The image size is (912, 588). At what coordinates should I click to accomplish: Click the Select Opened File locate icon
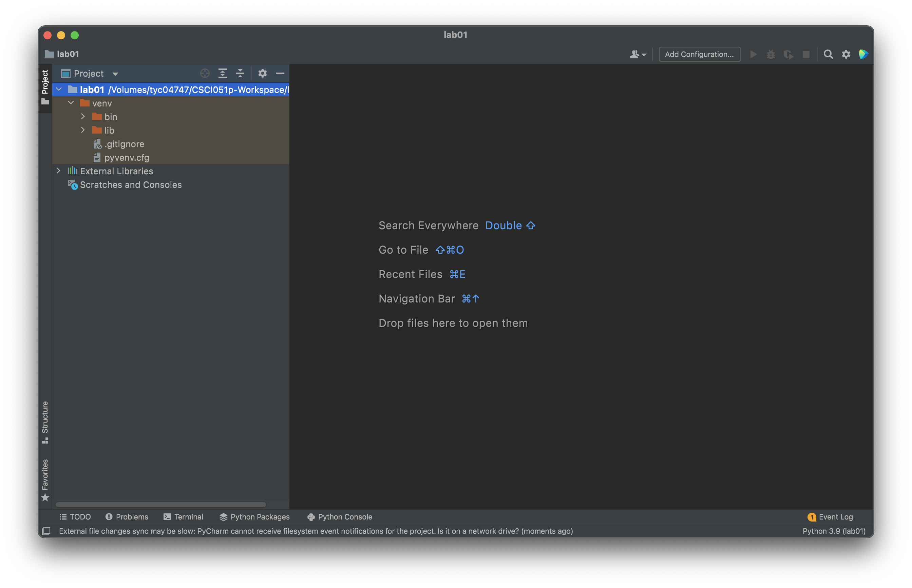(x=205, y=73)
